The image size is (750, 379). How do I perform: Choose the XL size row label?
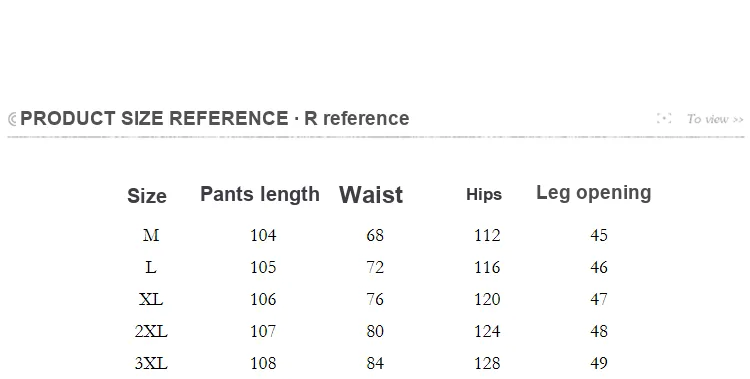click(x=151, y=299)
